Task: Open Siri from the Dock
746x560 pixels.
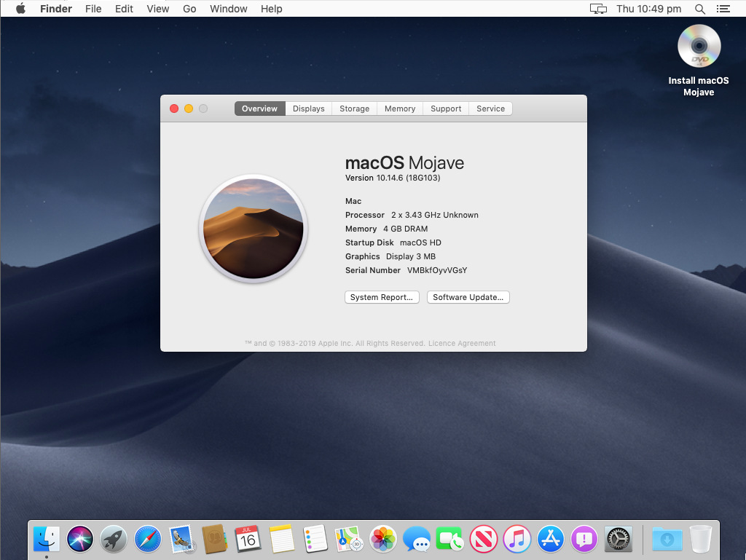Action: (x=80, y=540)
